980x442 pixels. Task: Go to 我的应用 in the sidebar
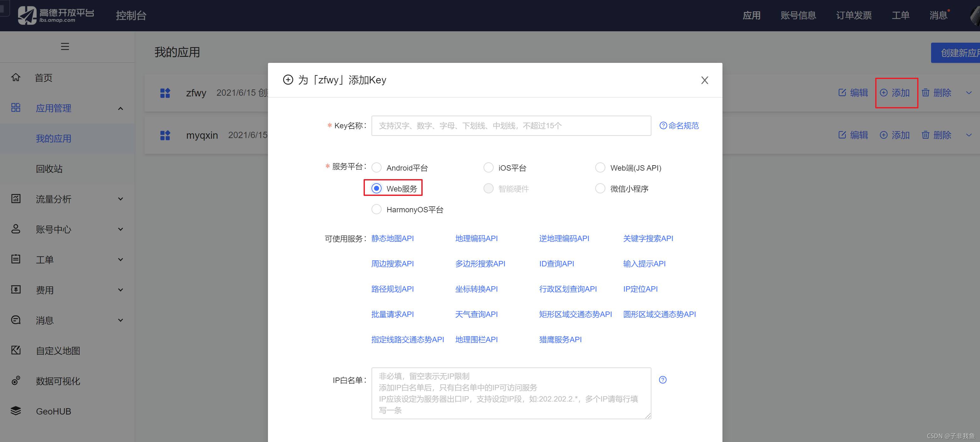pos(54,139)
